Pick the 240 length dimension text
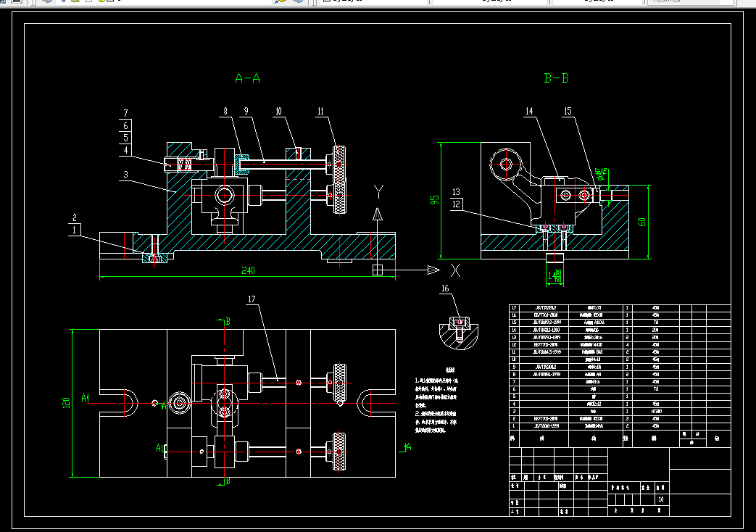This screenshot has height=532, width=756. click(248, 270)
